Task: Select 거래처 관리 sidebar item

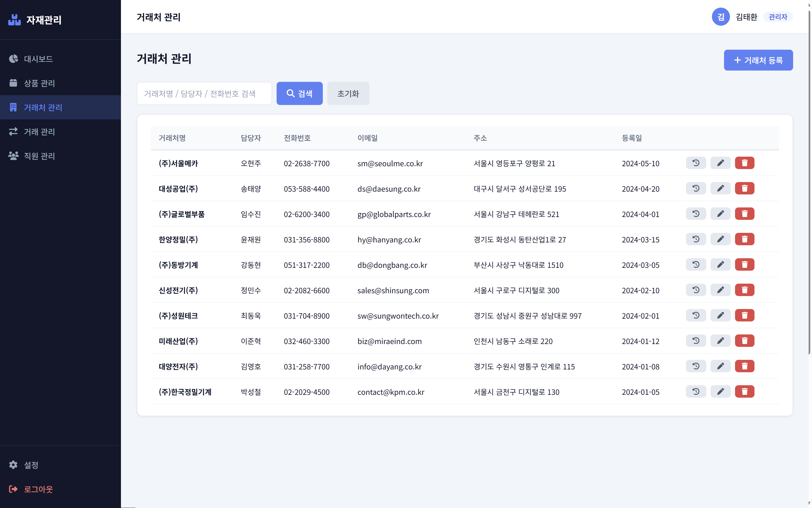Action: [x=60, y=107]
